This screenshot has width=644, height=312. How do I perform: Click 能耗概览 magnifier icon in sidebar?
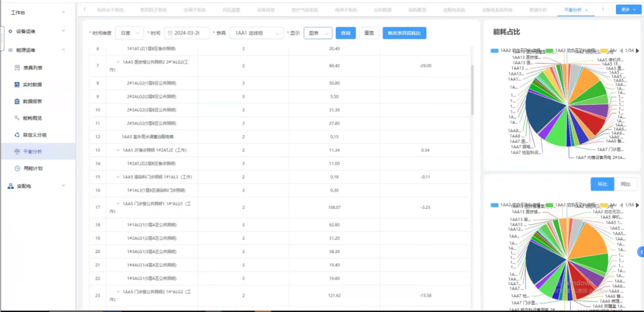pyautogui.click(x=17, y=118)
